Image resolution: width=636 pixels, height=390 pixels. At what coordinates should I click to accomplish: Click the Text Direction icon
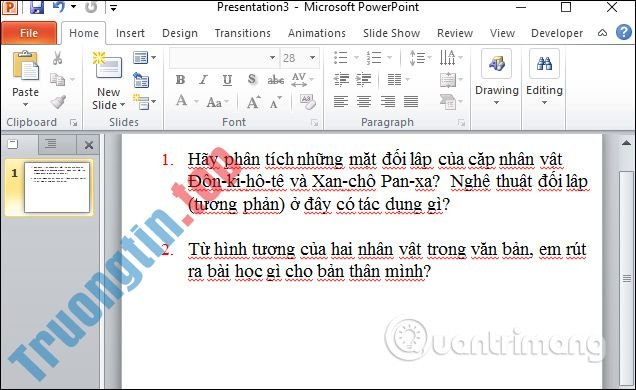click(x=447, y=58)
